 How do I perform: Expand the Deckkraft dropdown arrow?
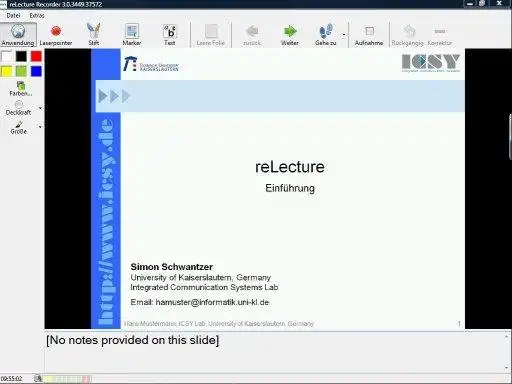(x=40, y=108)
